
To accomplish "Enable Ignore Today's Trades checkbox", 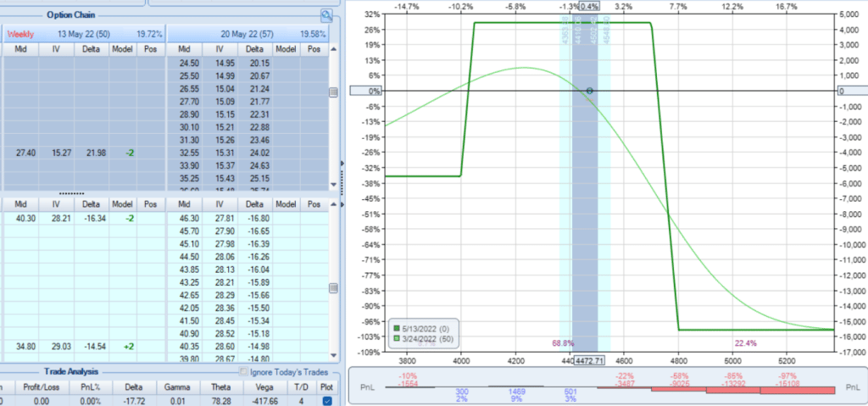I will [x=245, y=371].
